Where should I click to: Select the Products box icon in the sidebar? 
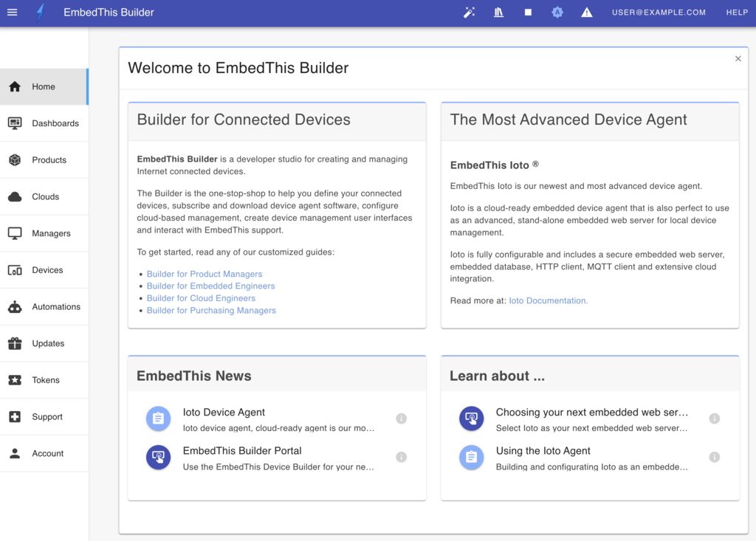pyautogui.click(x=15, y=159)
